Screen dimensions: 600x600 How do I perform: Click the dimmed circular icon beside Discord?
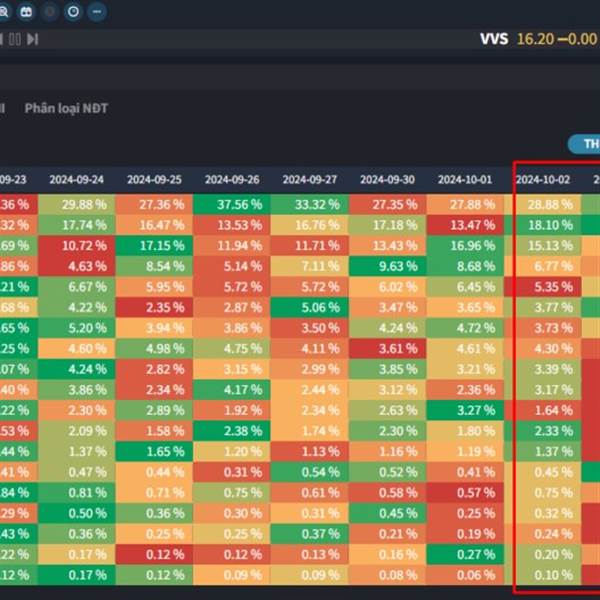[x=50, y=12]
